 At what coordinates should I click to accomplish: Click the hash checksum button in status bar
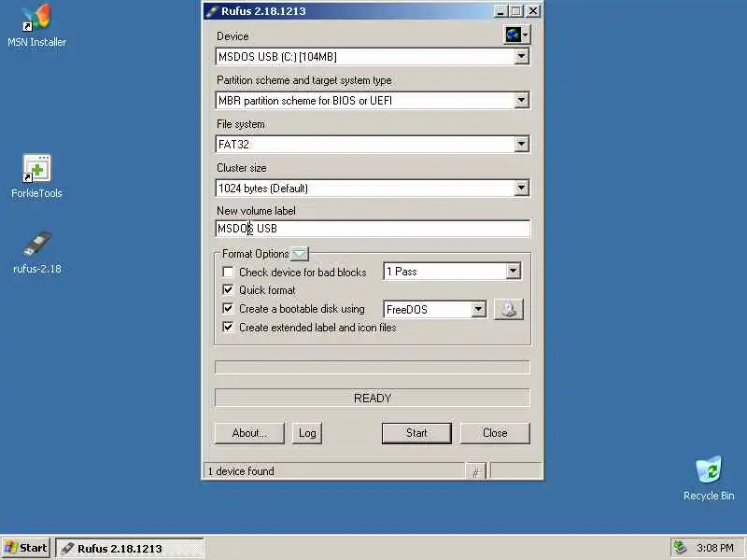475,471
